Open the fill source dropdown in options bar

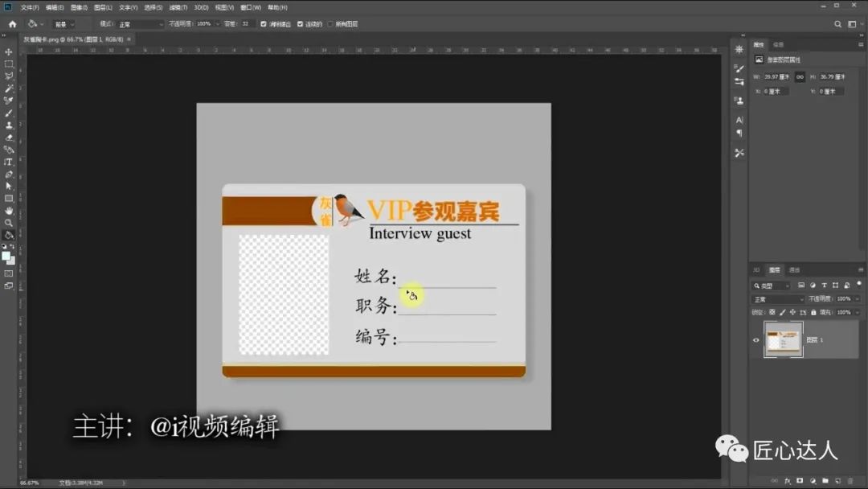pyautogui.click(x=63, y=24)
